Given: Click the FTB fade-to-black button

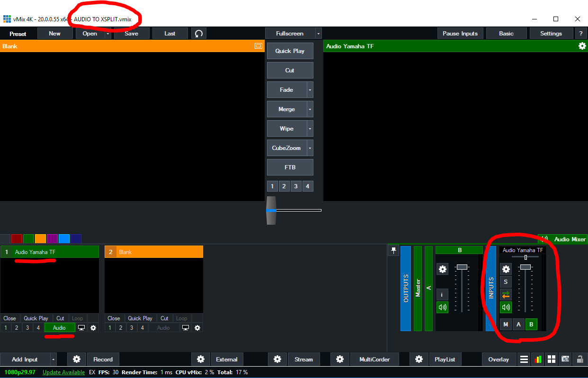Looking at the screenshot, I should pos(290,167).
